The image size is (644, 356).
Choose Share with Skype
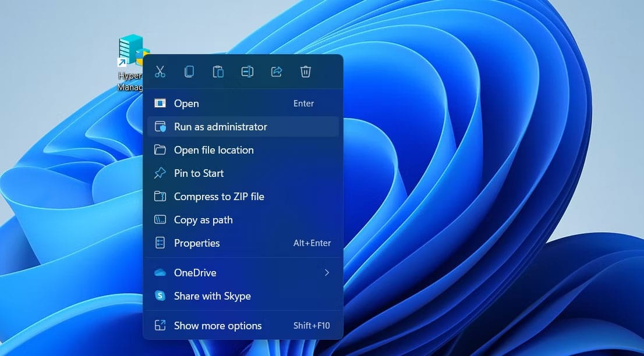point(243,296)
